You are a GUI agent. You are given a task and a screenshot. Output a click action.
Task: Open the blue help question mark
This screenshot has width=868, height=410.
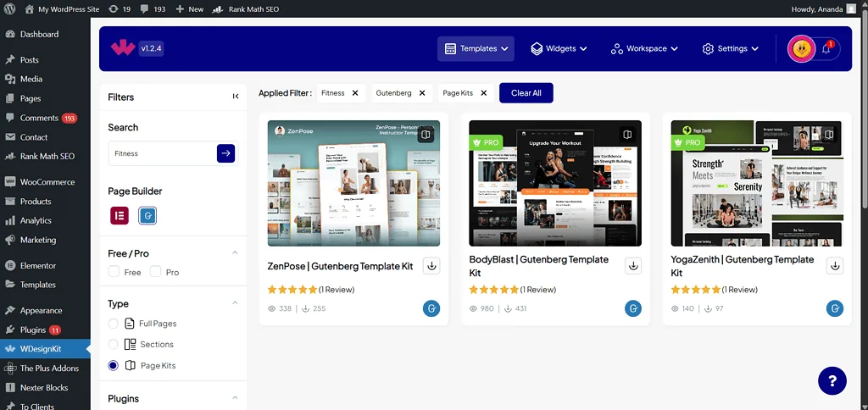click(x=832, y=380)
